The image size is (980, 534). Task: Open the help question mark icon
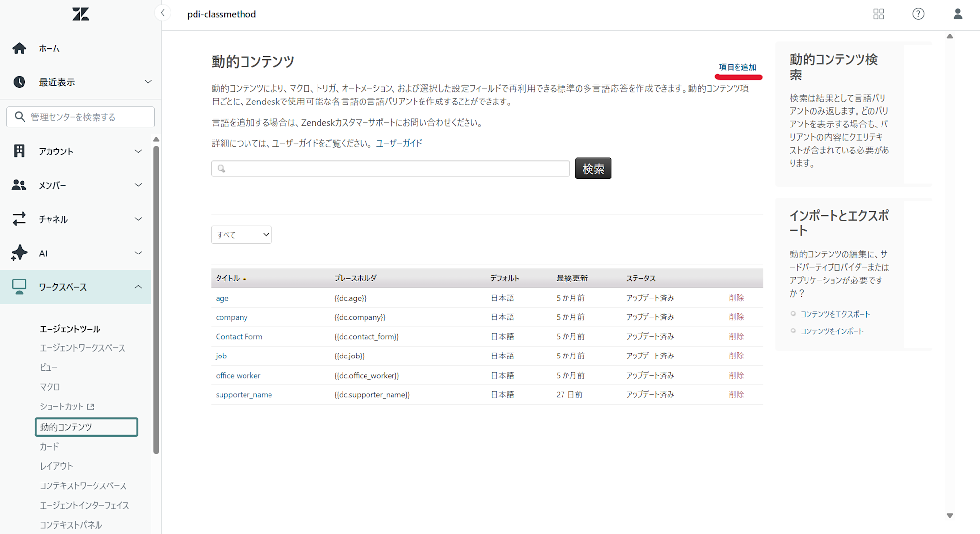click(918, 14)
